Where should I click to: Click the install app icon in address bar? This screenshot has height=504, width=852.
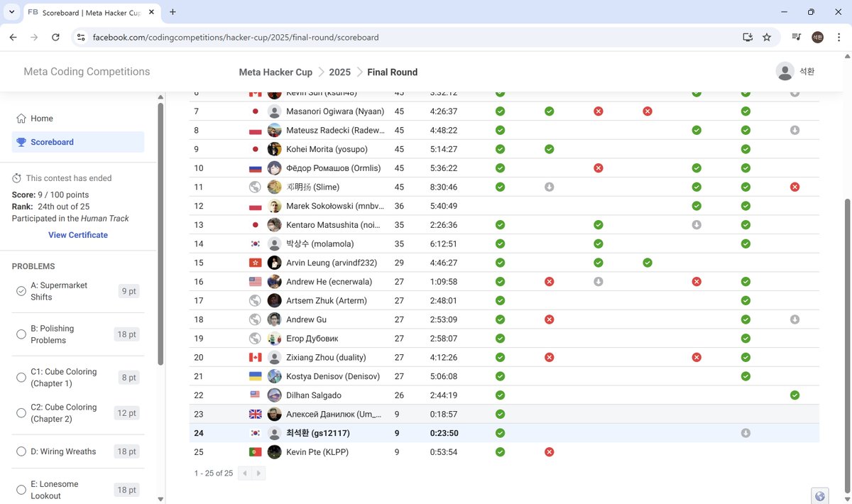pyautogui.click(x=748, y=37)
